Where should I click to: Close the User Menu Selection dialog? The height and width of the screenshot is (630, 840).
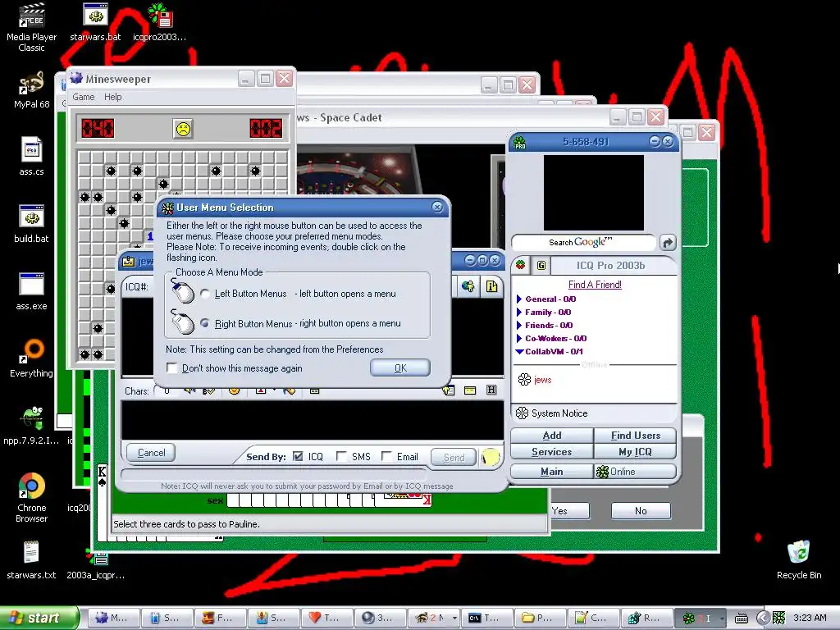point(437,207)
